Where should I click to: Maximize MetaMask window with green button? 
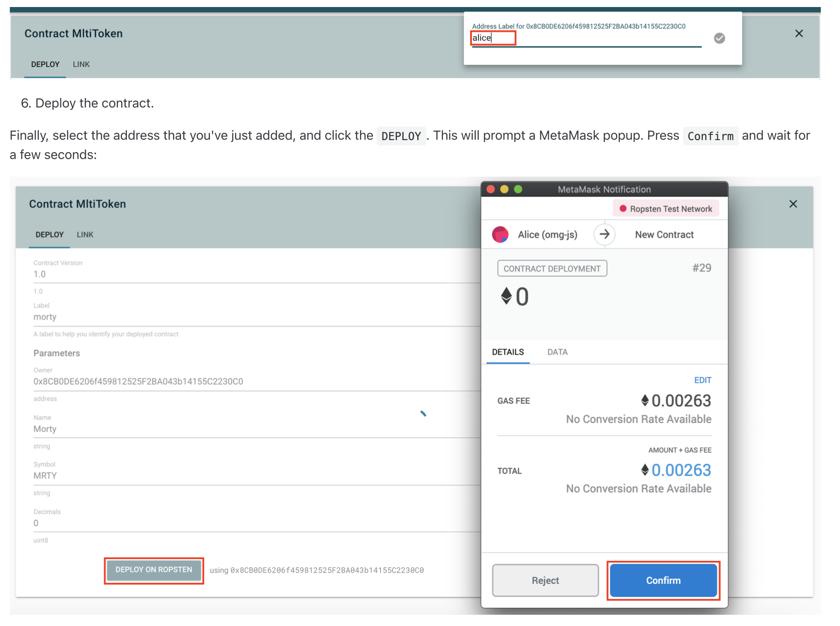(x=518, y=189)
